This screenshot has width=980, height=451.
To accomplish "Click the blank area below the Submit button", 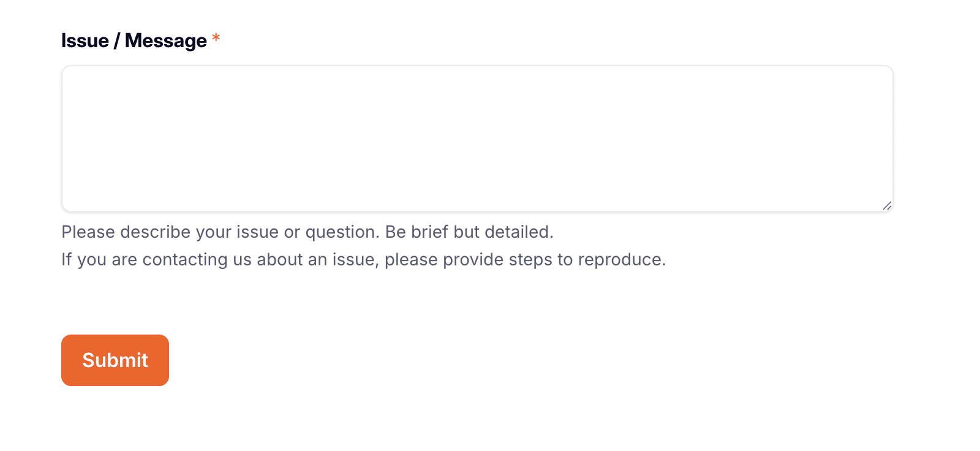I will (x=245, y=423).
